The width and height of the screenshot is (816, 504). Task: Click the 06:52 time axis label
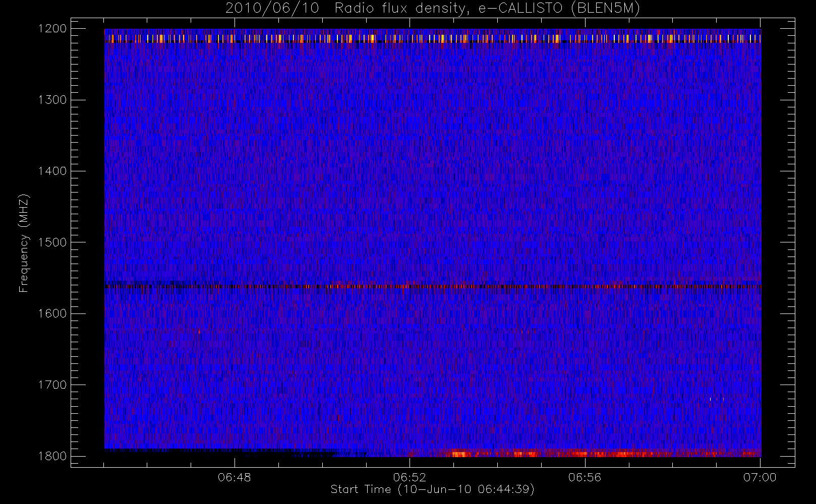click(410, 477)
